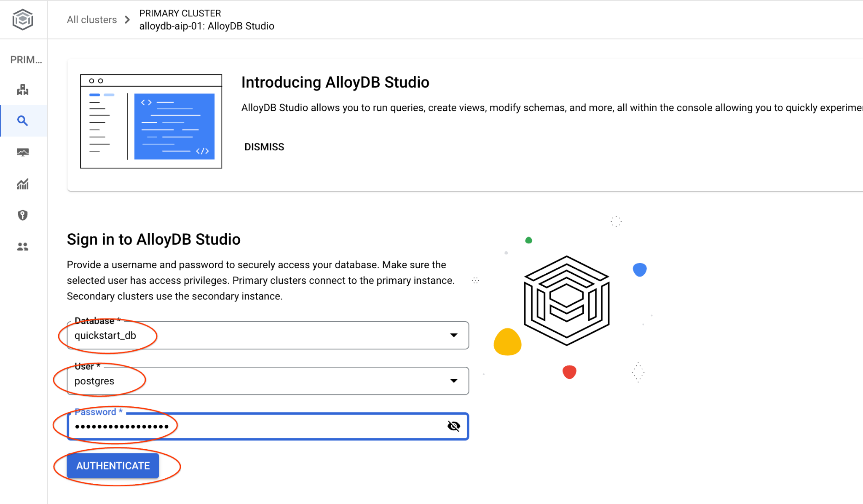Viewport: 863px width, 504px height.
Task: Click the All clusters breadcrumb link
Action: [91, 20]
